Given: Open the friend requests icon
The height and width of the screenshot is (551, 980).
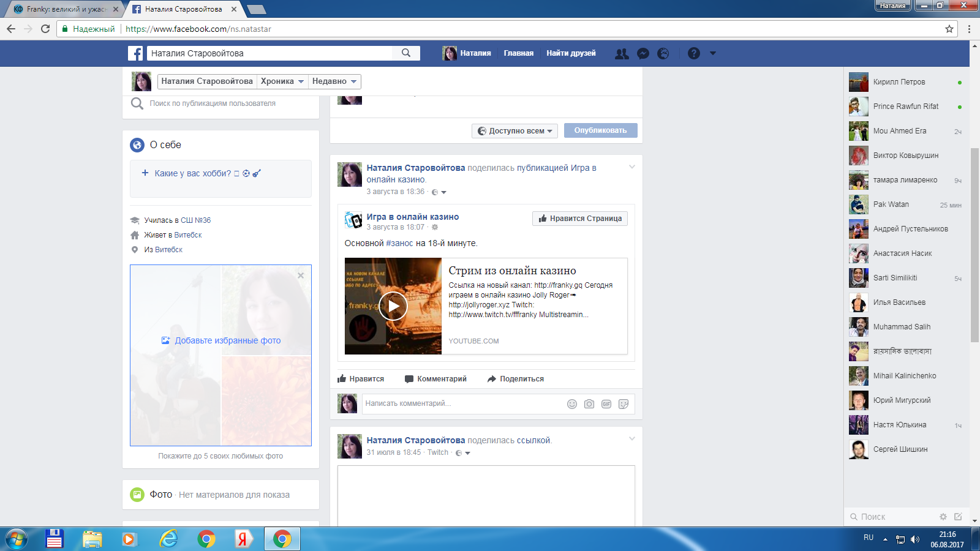Looking at the screenshot, I should click(x=622, y=54).
